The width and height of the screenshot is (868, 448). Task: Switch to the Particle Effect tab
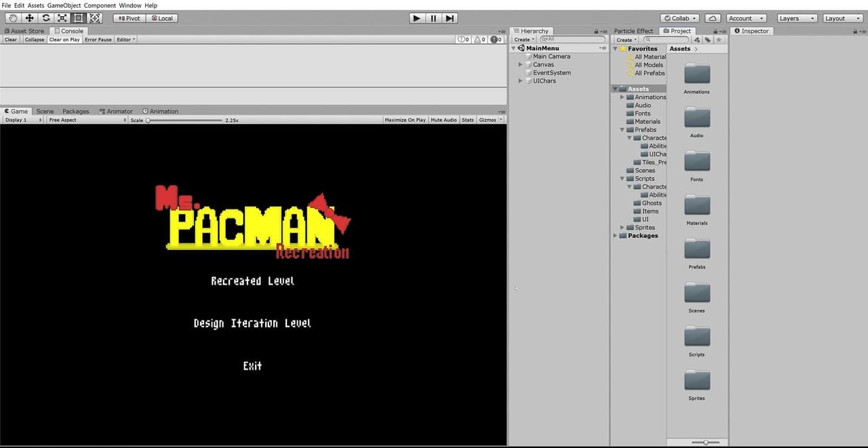[633, 31]
